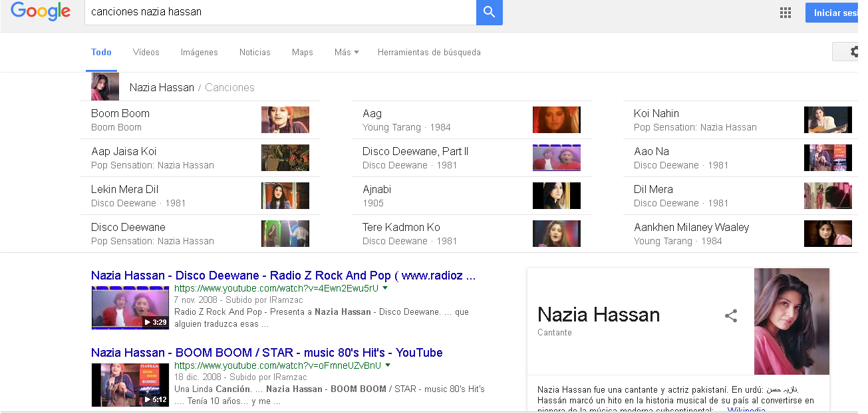868x414 pixels.
Task: Click the Nazia Hassan knowledge panel title
Action: click(x=599, y=314)
